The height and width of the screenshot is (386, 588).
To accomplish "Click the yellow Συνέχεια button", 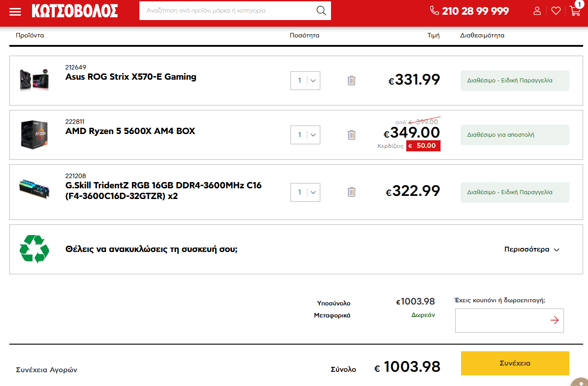I will pyautogui.click(x=515, y=363).
